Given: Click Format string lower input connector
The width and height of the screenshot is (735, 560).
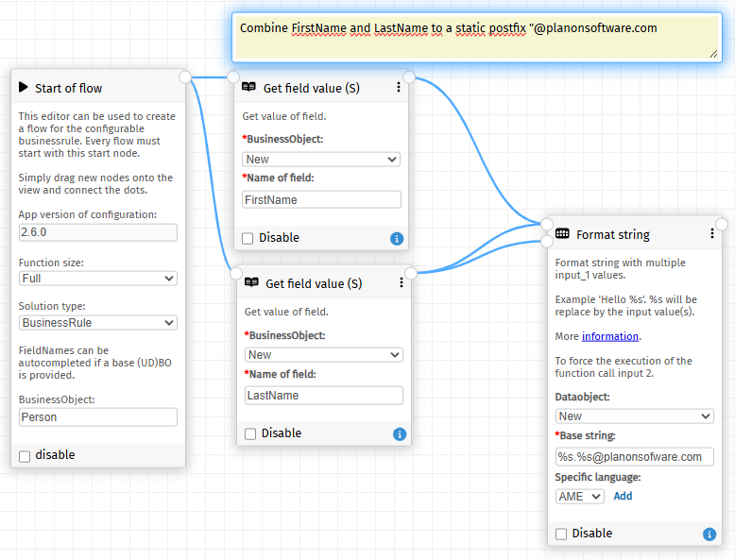Looking at the screenshot, I should tap(547, 242).
